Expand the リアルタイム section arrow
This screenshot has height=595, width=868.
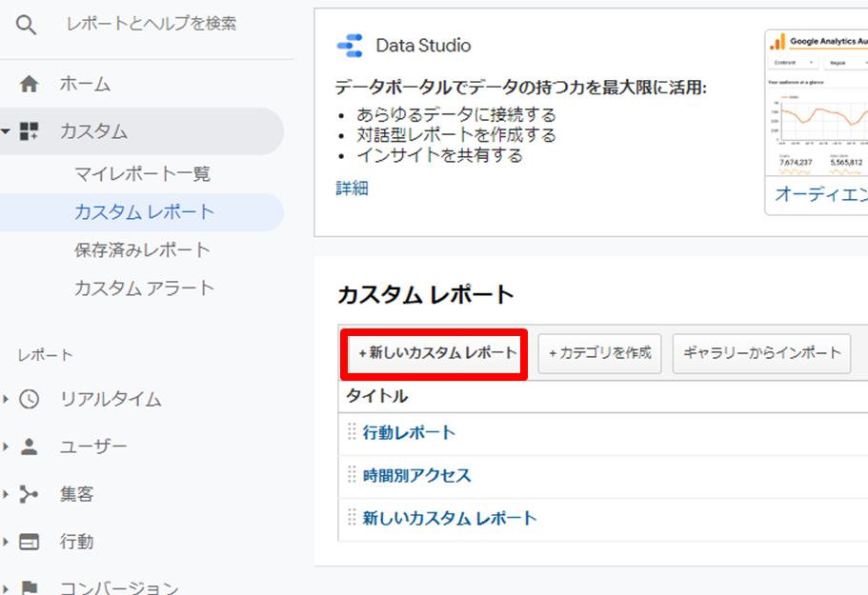[x=7, y=399]
